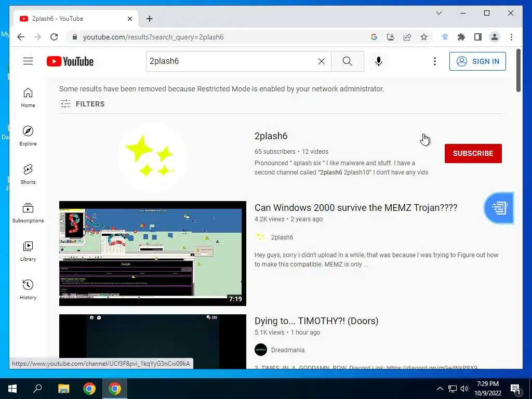Open the Dreadmania channel link
Viewport: 532px width, 399px height.
point(288,350)
